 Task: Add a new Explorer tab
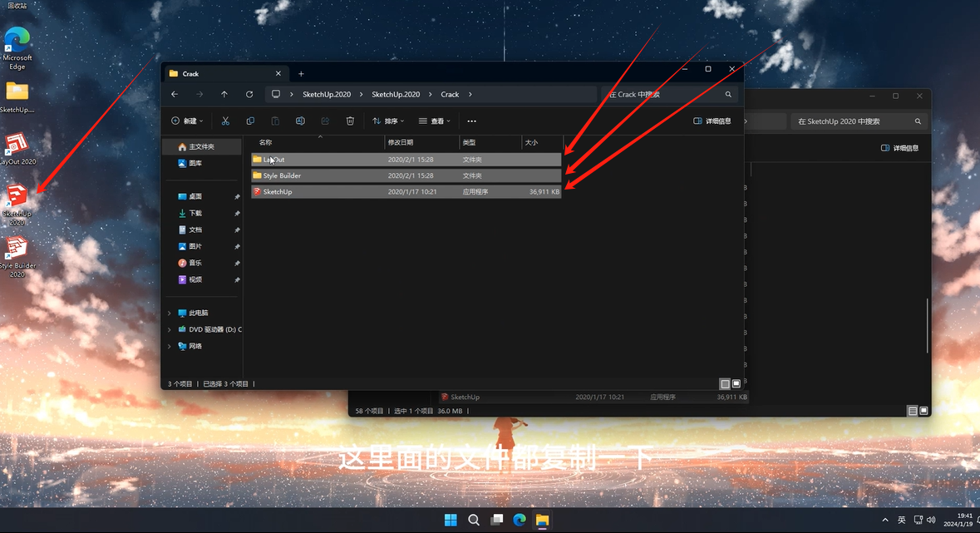tap(301, 74)
